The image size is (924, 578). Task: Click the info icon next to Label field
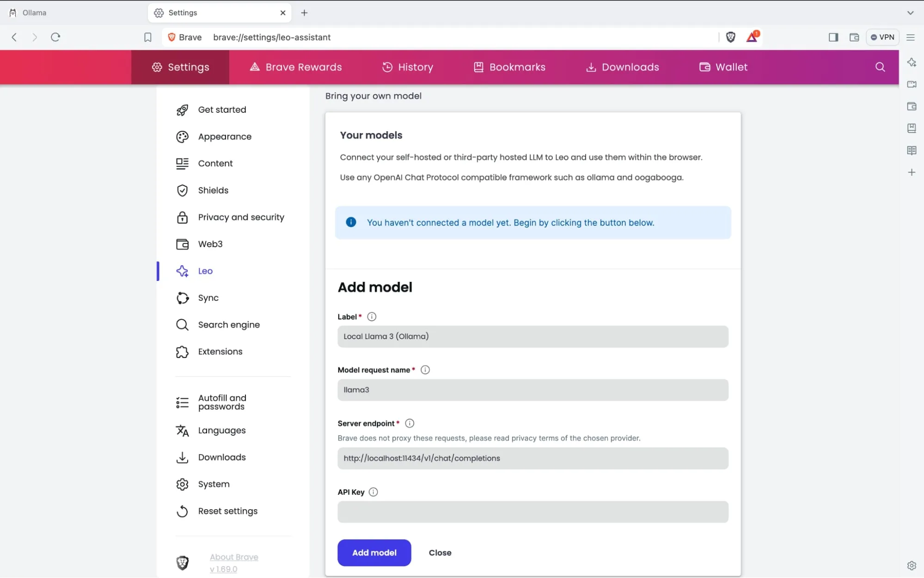[x=371, y=316]
